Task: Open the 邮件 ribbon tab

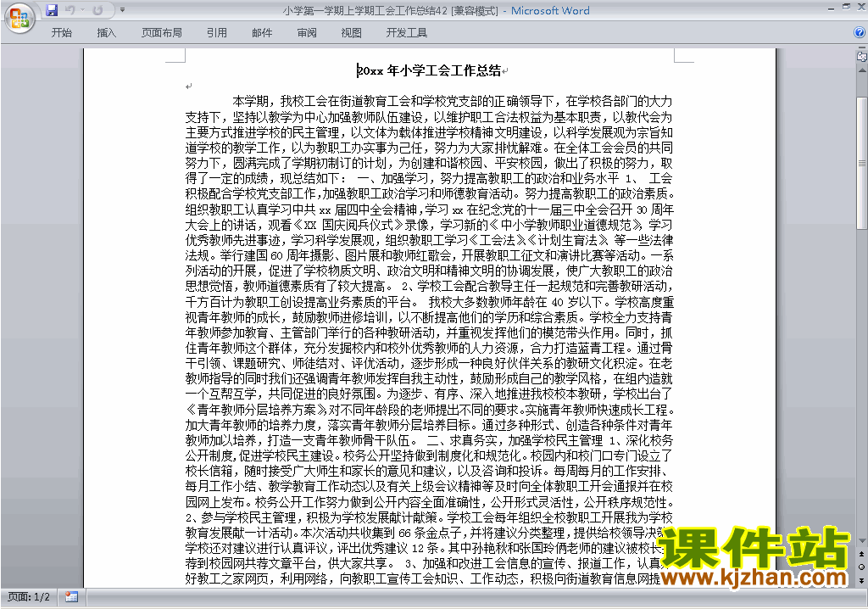Action: [x=262, y=33]
